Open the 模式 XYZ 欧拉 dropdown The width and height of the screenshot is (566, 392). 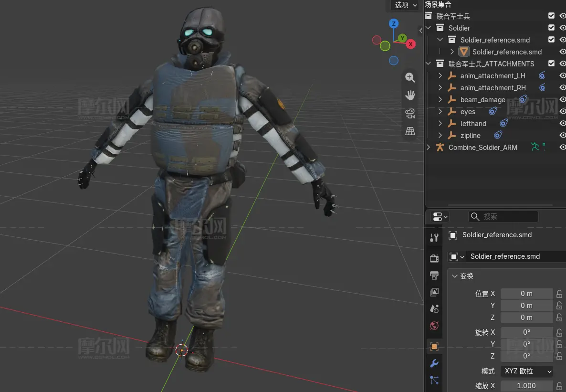click(527, 371)
